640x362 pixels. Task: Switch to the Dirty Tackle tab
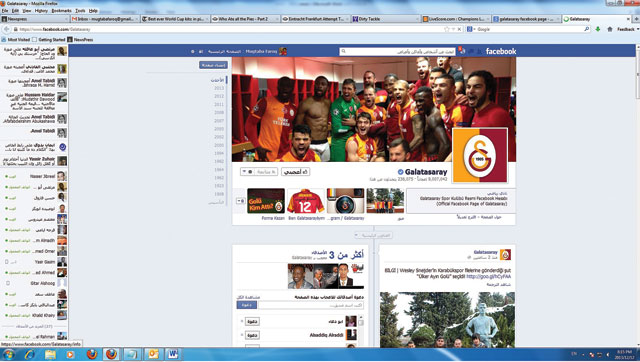(x=386, y=19)
